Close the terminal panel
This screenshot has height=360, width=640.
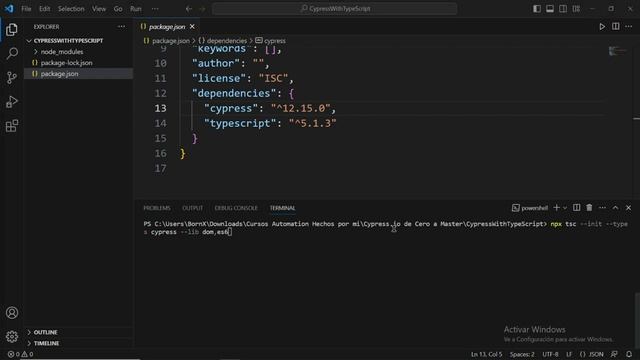point(629,208)
